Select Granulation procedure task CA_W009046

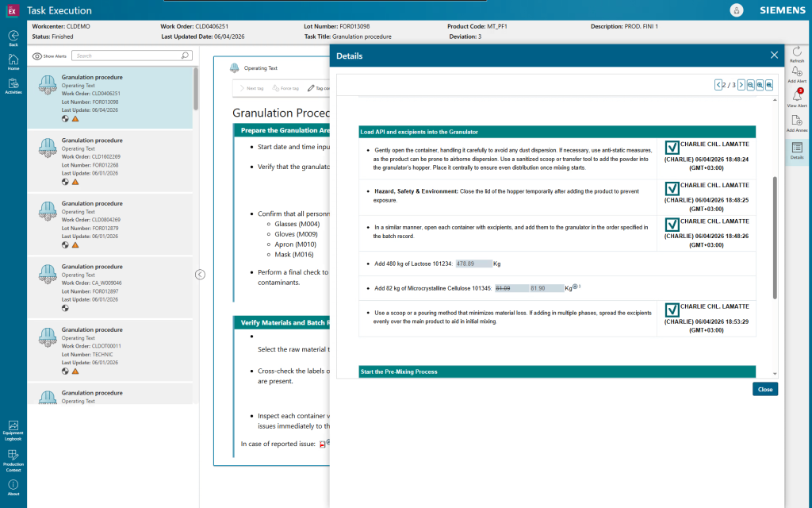click(109, 287)
